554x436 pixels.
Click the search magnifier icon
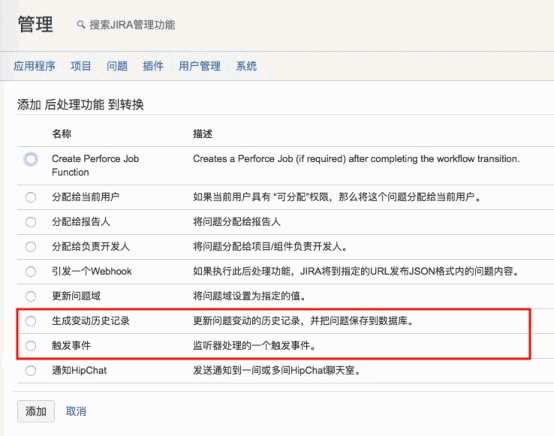(81, 24)
